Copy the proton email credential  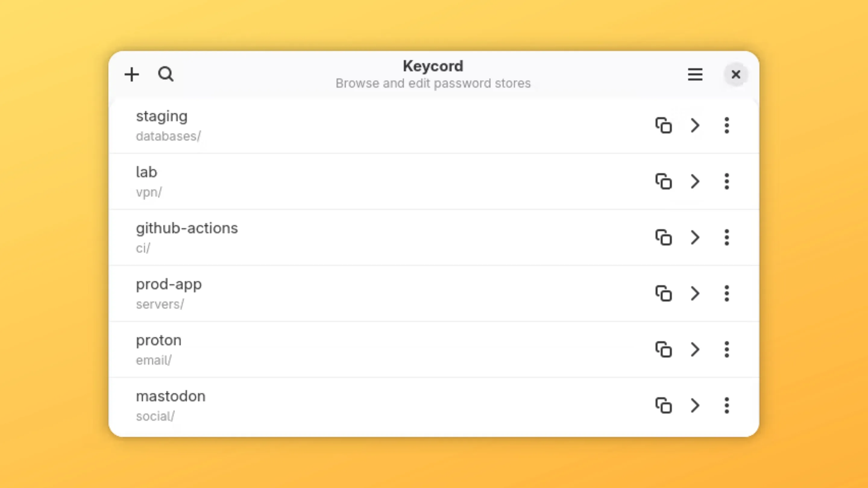(663, 349)
